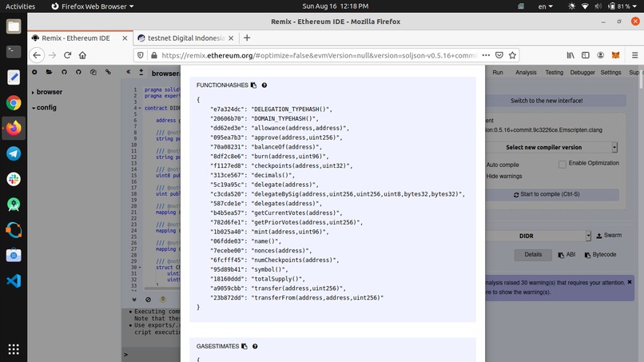Screen dimensions: 644x362
Task: Go to Firefox home page
Action: tap(82, 55)
